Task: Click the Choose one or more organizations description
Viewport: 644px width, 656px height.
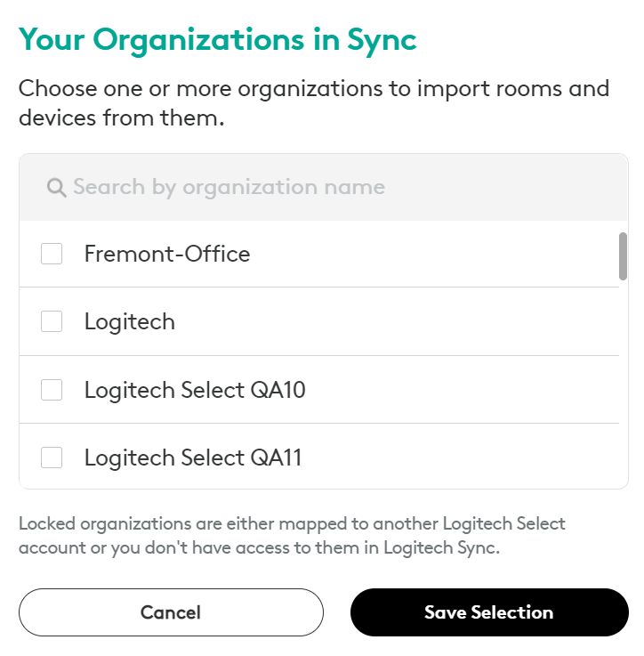Action: coord(314,103)
